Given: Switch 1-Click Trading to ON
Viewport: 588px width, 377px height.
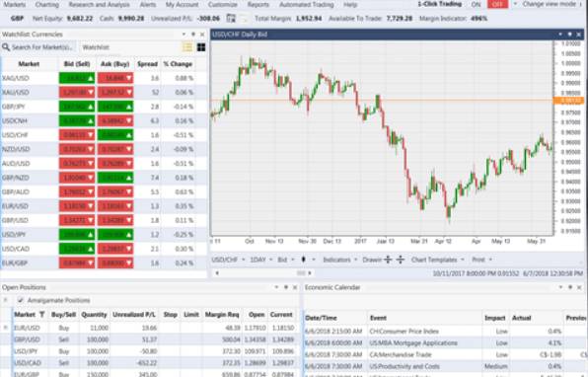Looking at the screenshot, I should [476, 5].
